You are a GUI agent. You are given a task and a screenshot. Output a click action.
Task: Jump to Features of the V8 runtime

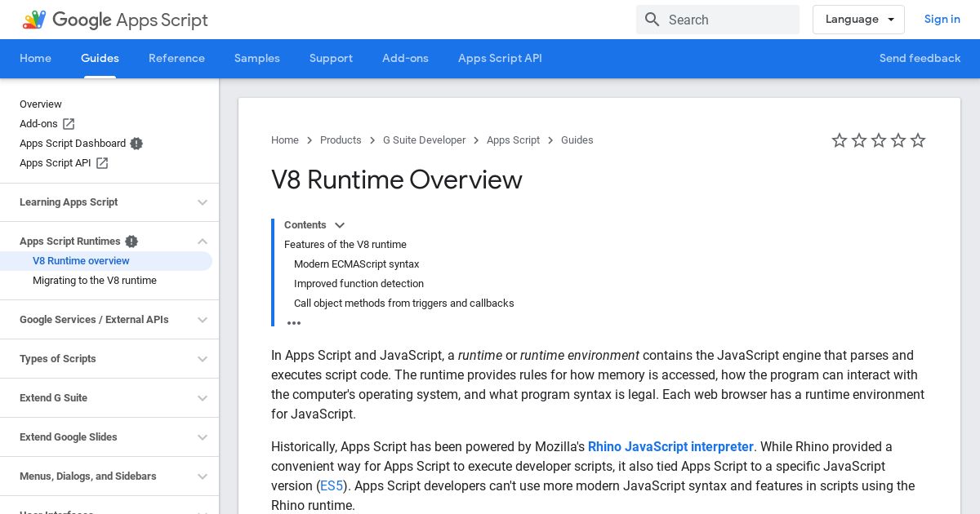pos(345,245)
